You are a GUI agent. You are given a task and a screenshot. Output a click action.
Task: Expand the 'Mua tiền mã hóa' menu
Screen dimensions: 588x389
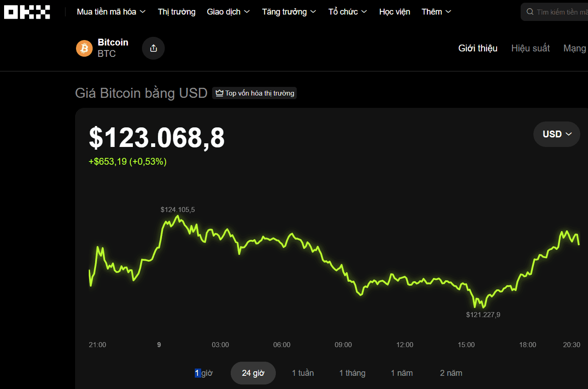pyautogui.click(x=111, y=11)
